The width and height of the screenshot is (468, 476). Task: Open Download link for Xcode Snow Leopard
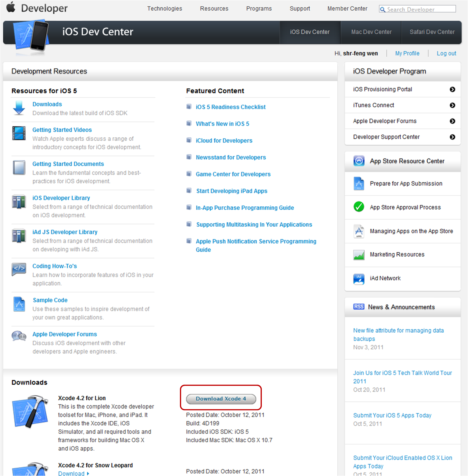tap(74, 473)
